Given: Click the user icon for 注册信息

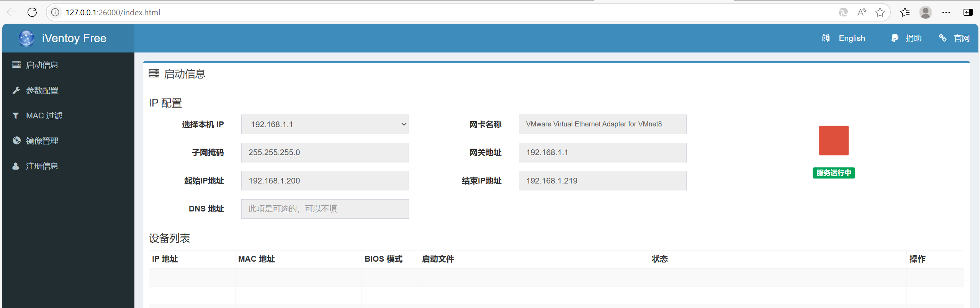Looking at the screenshot, I should (x=16, y=166).
